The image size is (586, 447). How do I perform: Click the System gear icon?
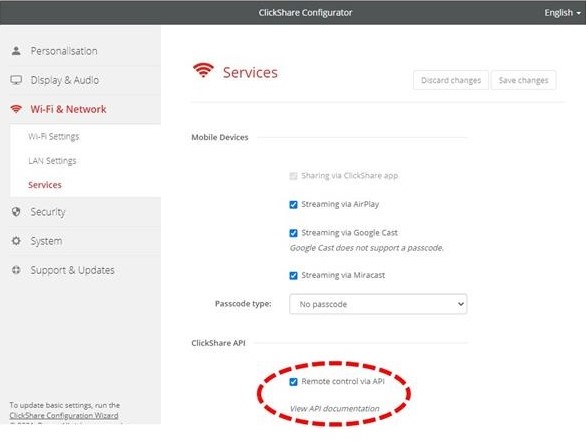pos(16,241)
